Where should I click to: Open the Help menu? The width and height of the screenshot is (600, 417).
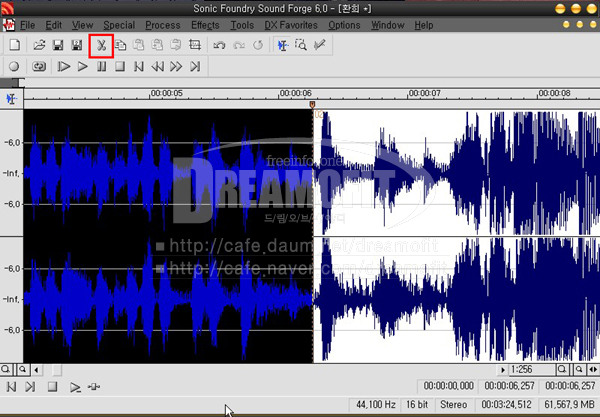424,25
